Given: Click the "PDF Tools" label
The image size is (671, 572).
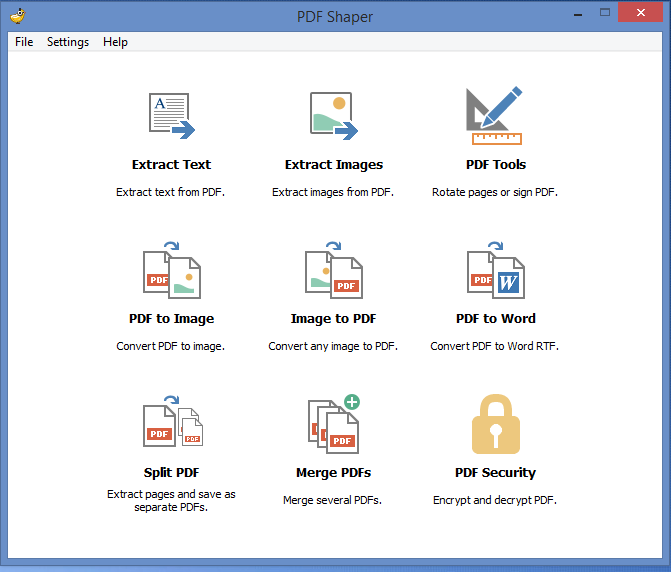Looking at the screenshot, I should (496, 164).
